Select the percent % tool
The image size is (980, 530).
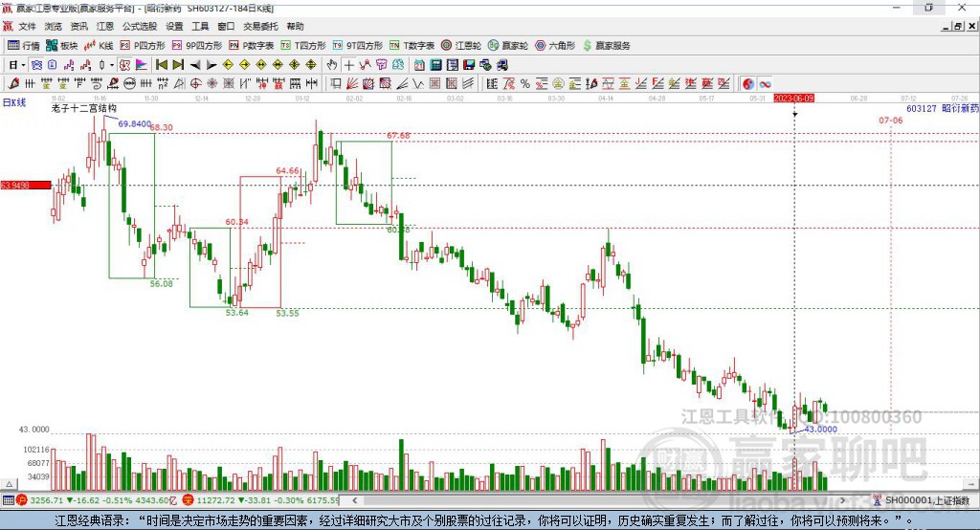[x=525, y=84]
